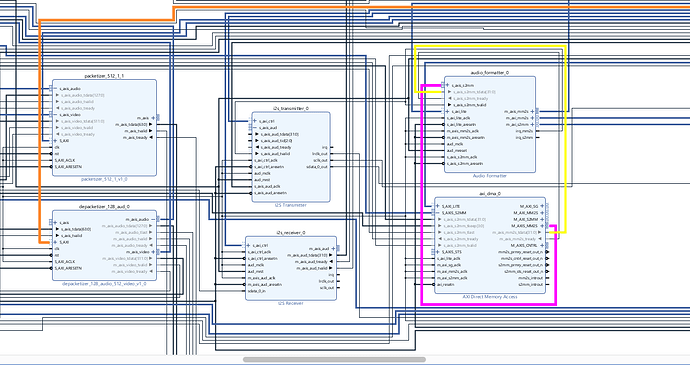Select aud_mreset pin on audio_formatter_0
Image resolution: width=690 pixels, height=365 pixels.
coord(457,151)
